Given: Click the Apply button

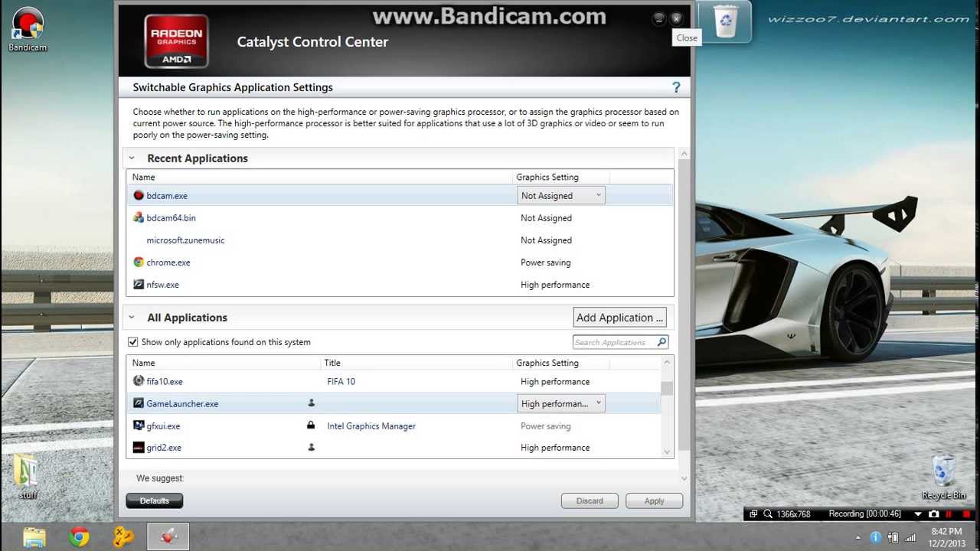Looking at the screenshot, I should point(654,500).
